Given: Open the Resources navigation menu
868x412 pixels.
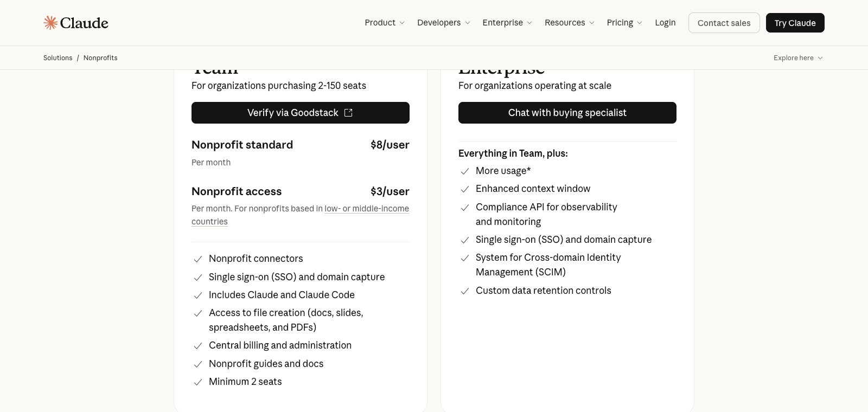Looking at the screenshot, I should point(570,23).
